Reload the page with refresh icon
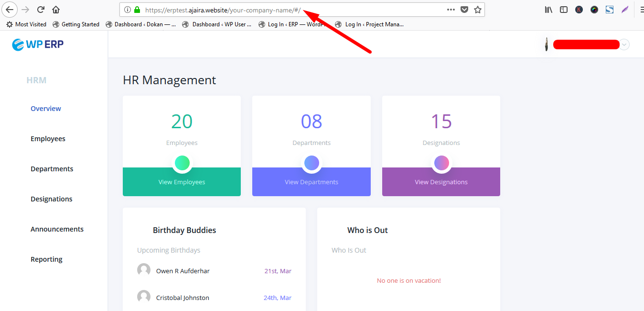This screenshot has width=644, height=311. pyautogui.click(x=41, y=10)
